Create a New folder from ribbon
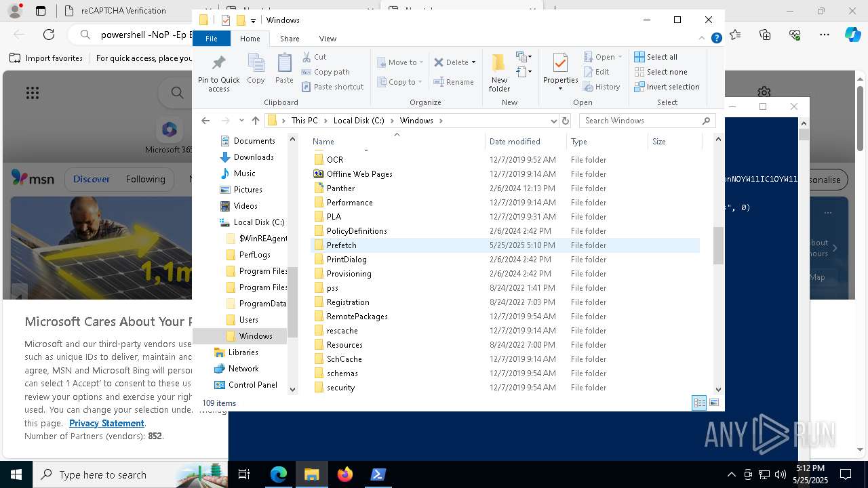This screenshot has width=868, height=488. click(x=499, y=73)
